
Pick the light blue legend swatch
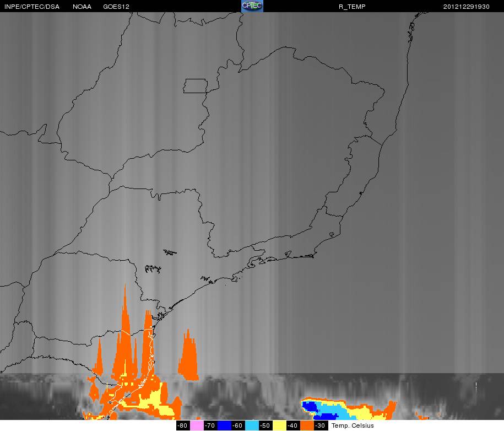tap(252, 425)
